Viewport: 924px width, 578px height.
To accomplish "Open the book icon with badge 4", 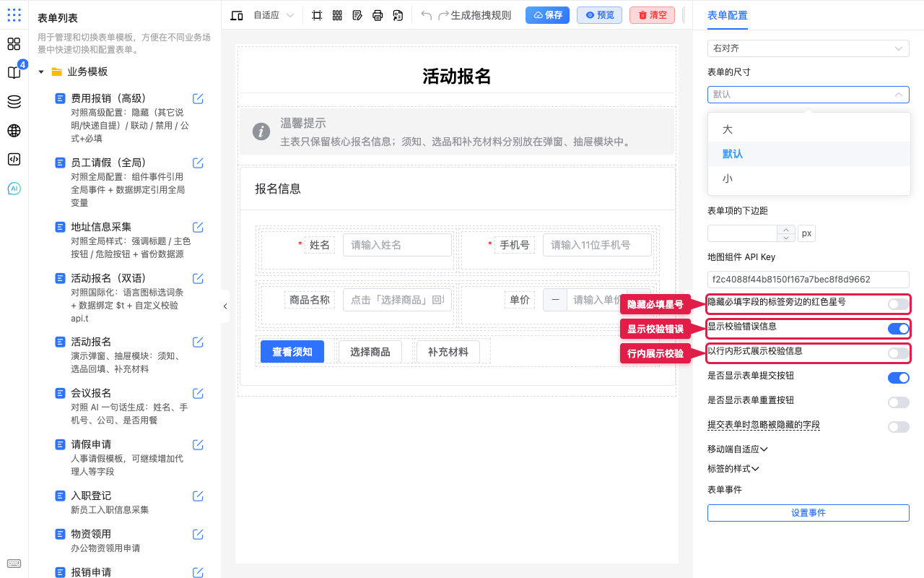I will click(x=14, y=73).
